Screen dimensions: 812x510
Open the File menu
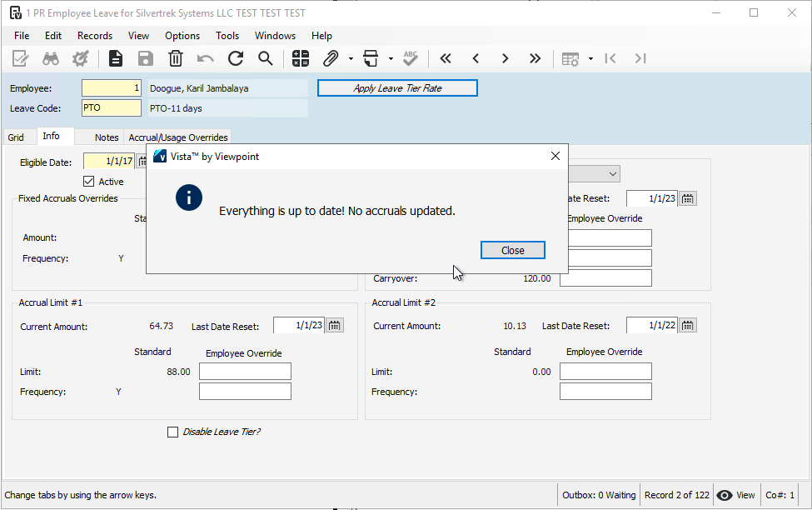tap(22, 36)
